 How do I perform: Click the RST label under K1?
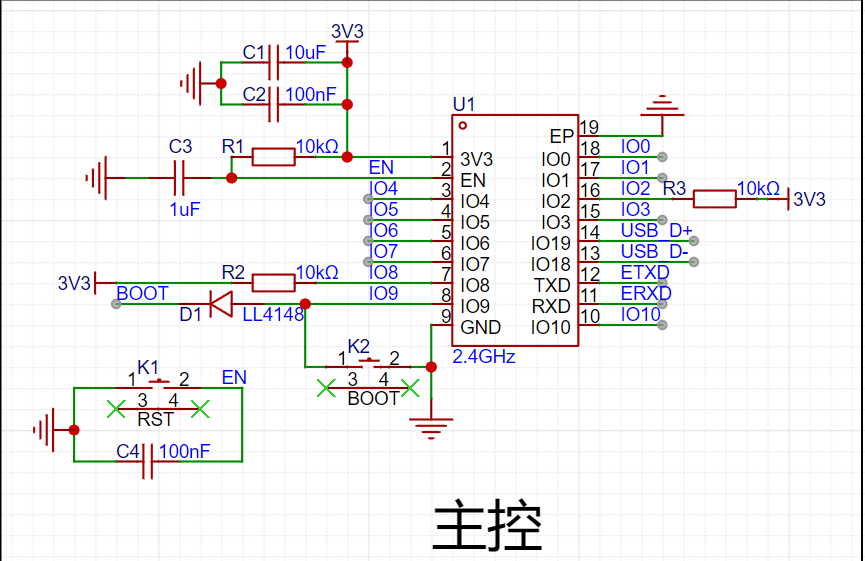pyautogui.click(x=156, y=419)
